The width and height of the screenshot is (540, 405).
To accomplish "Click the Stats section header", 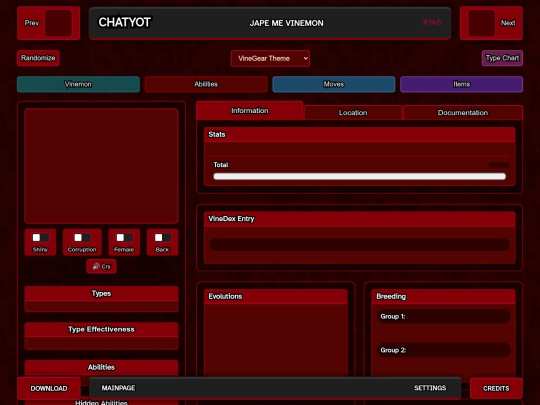I will click(360, 134).
